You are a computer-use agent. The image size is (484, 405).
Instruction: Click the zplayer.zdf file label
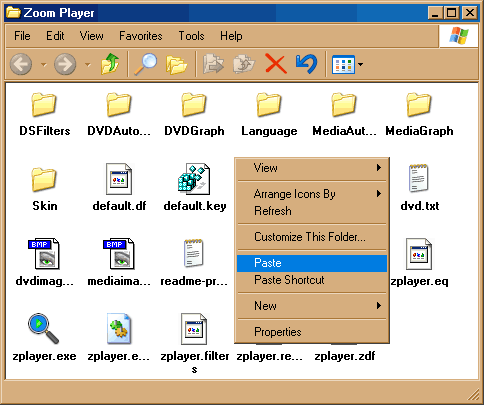(345, 356)
